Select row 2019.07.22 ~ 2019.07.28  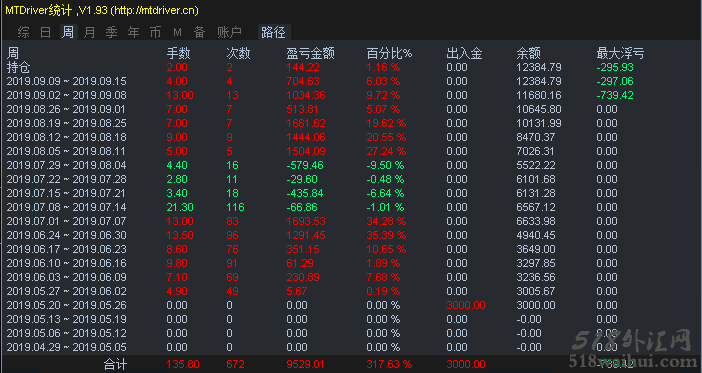pos(67,179)
